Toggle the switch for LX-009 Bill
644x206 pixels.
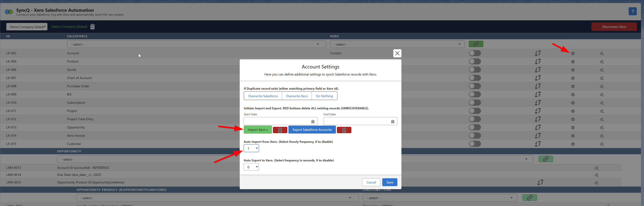(x=475, y=94)
